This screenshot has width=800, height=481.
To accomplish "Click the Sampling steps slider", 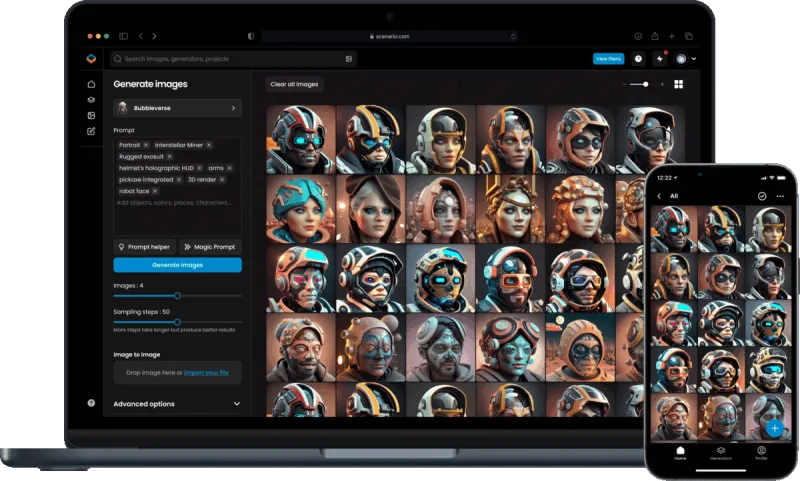I will pyautogui.click(x=177, y=322).
